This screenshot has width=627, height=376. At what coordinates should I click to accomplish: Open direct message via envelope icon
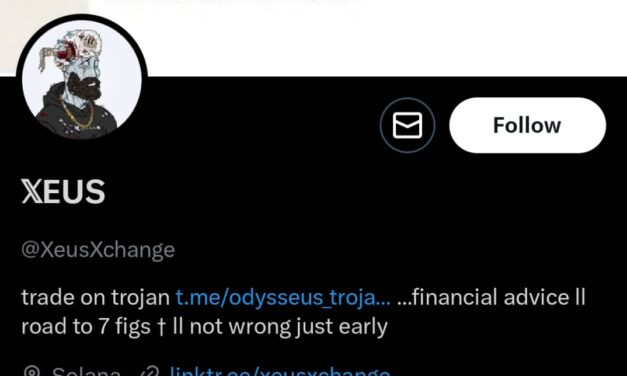407,125
